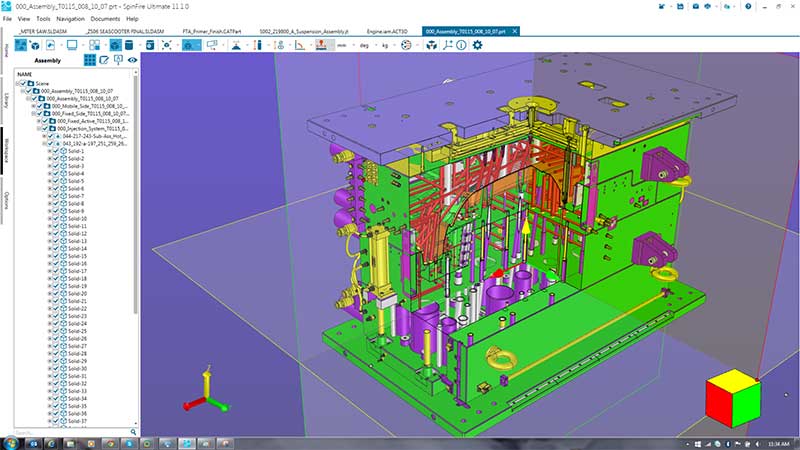
Task: Open the Library side tab
Action: [6, 100]
